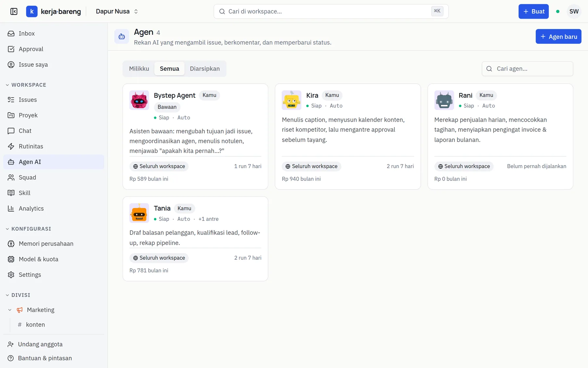588x368 pixels.
Task: Click the Marketing megaphone icon
Action: 20,310
